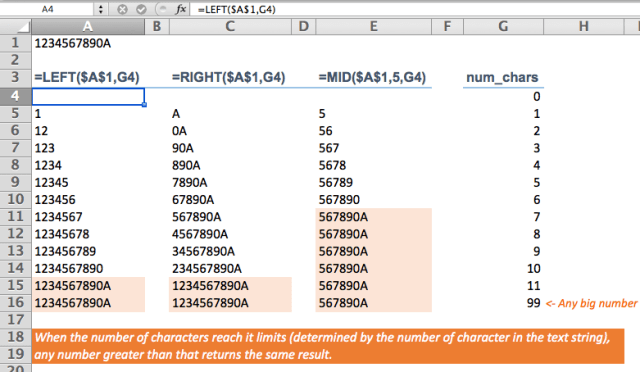This screenshot has width=640, height=372.
Task: Click orange text 'any number greater than that'
Action: click(x=183, y=354)
